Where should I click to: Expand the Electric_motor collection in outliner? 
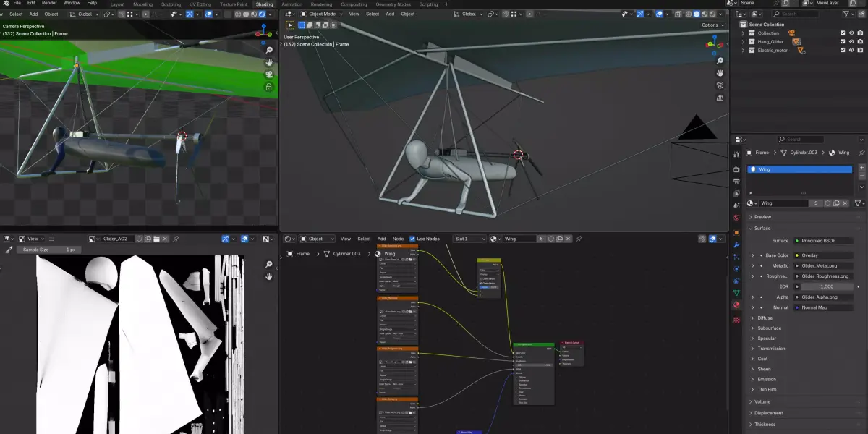click(x=744, y=51)
